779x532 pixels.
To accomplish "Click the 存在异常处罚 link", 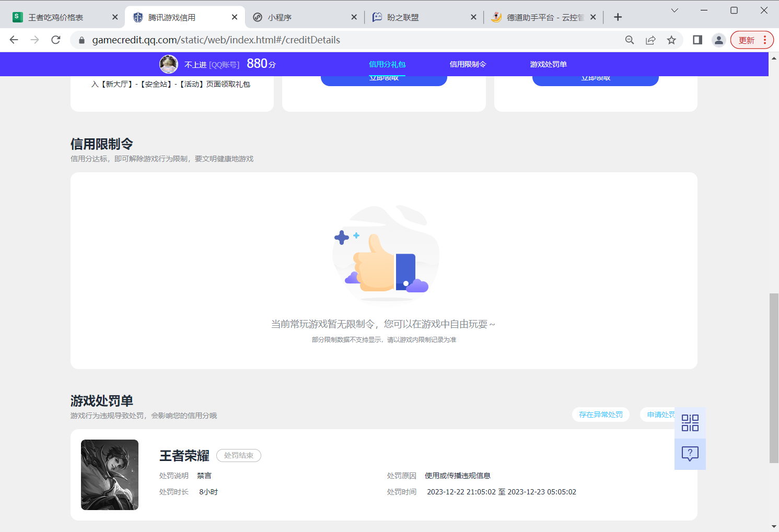I will (601, 415).
